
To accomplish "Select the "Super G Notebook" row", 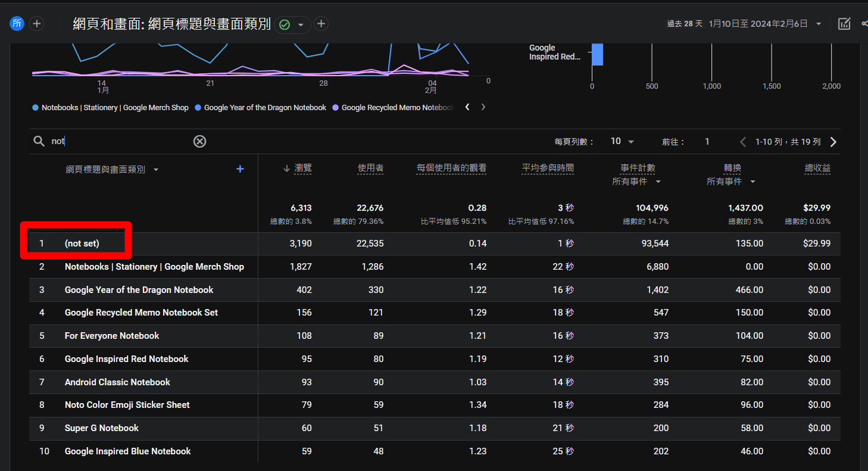I will point(435,428).
